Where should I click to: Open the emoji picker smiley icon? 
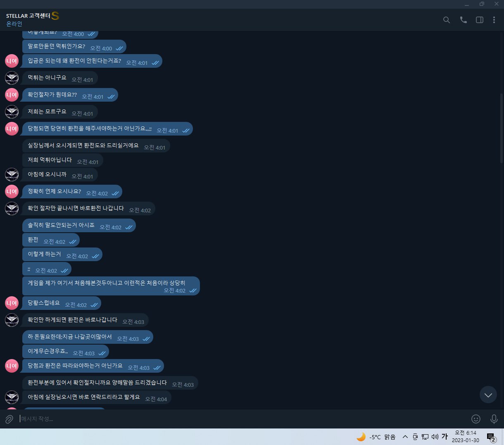click(x=476, y=419)
